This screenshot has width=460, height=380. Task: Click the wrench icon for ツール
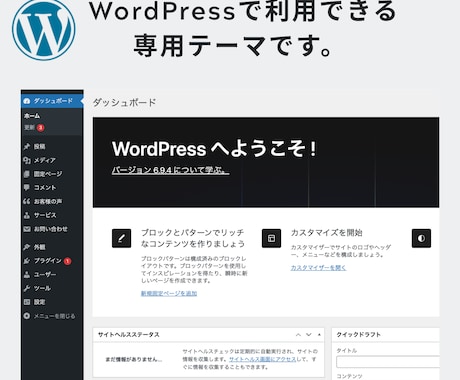[27, 288]
